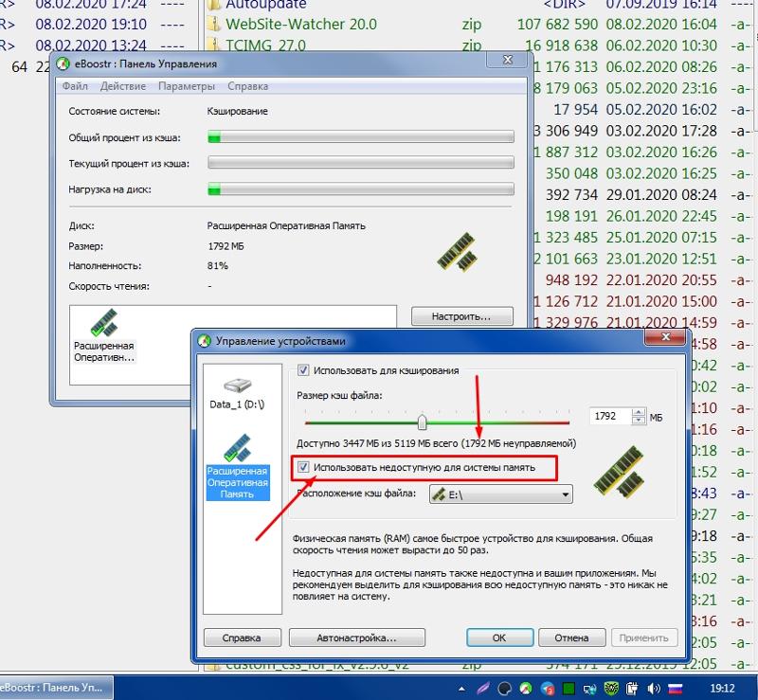The image size is (758, 700).
Task: Click the size value 1792 МБ in eBoostr panel
Action: (226, 246)
